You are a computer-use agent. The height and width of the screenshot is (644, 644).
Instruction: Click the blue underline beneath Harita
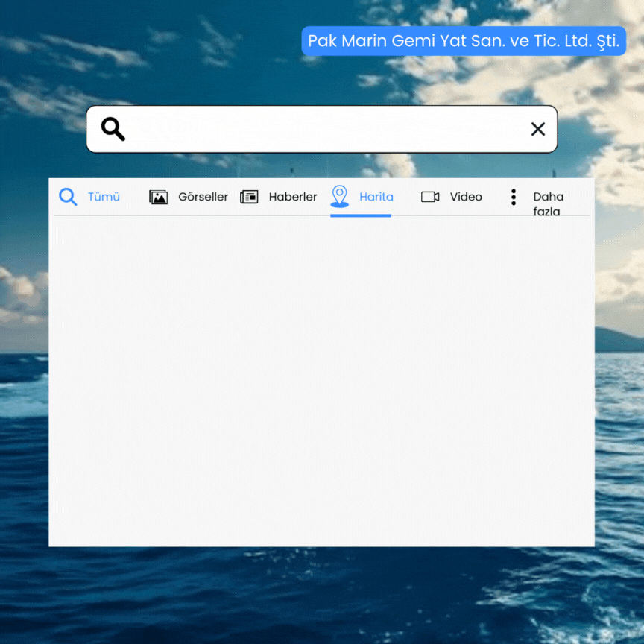[x=361, y=215]
